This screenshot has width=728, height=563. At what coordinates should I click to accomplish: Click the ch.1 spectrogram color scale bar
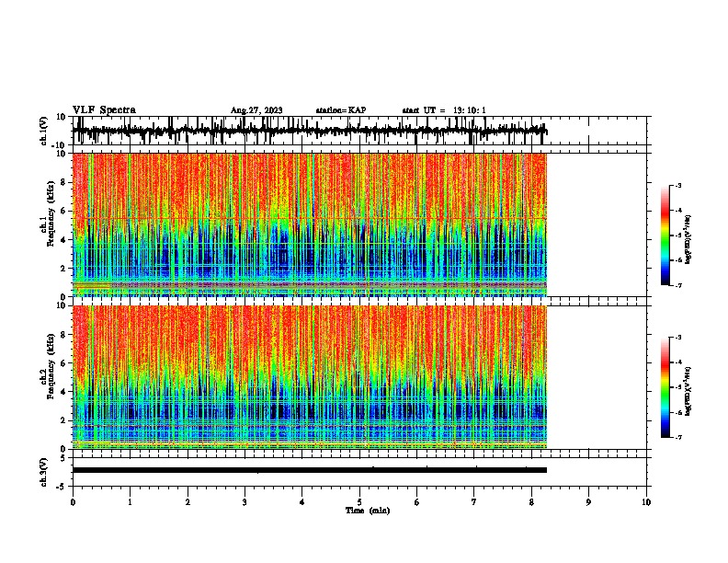click(x=665, y=236)
